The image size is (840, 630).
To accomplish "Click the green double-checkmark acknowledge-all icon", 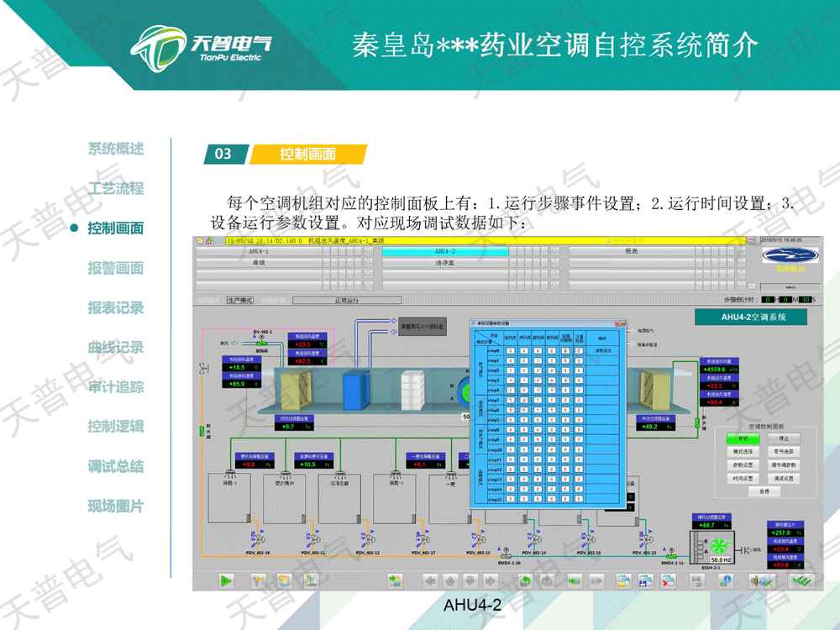I will 801,580.
